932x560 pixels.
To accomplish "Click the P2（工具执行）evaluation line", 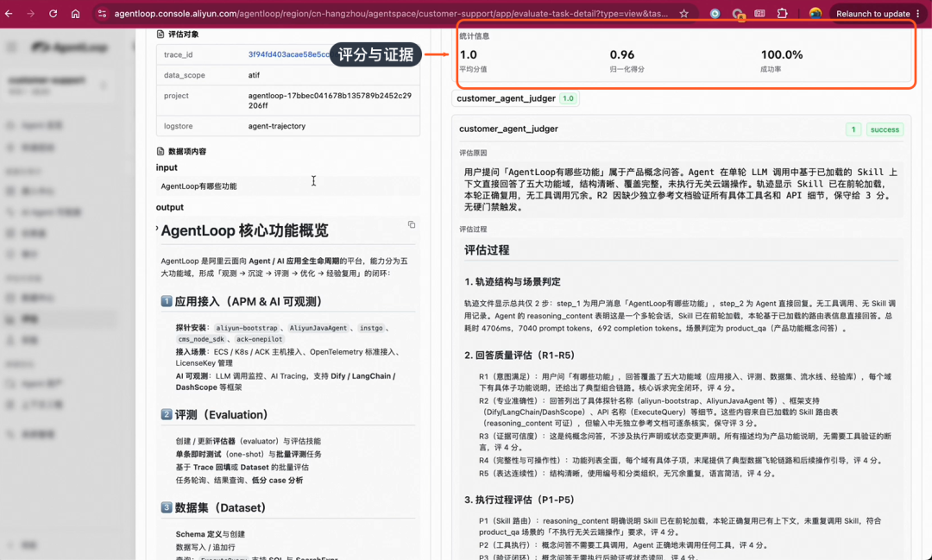I will [x=624, y=544].
